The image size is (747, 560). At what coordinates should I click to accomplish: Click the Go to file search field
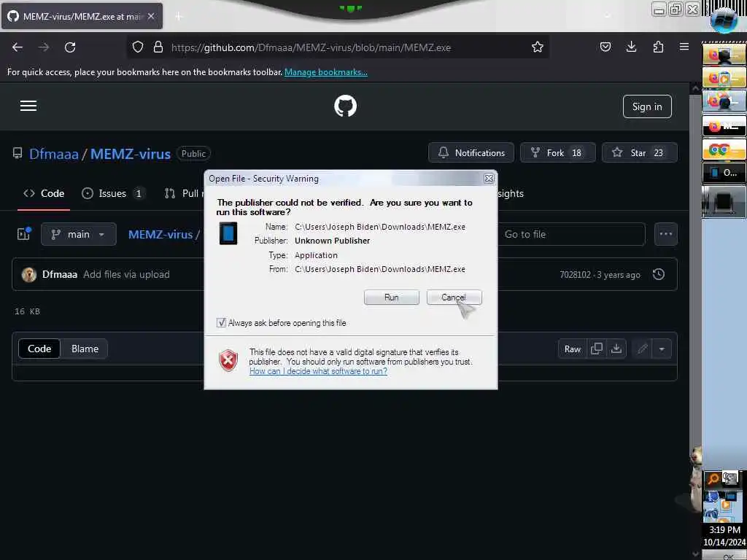click(x=572, y=234)
